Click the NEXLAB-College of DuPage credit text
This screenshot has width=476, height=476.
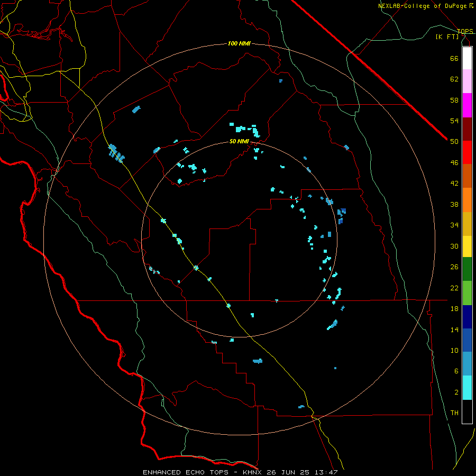(x=426, y=6)
